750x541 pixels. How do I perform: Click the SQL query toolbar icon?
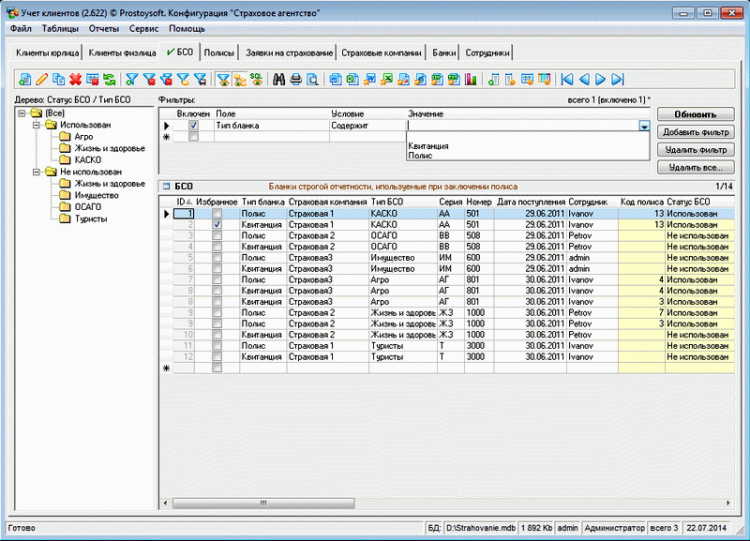coord(256,79)
